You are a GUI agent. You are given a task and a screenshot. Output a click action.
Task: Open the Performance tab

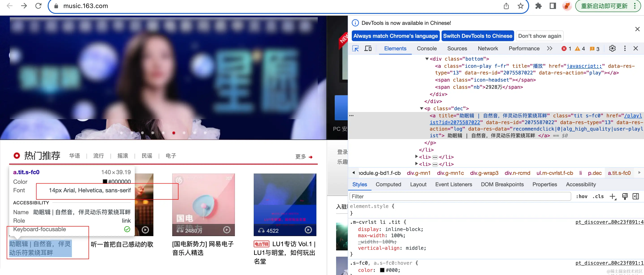click(x=524, y=49)
